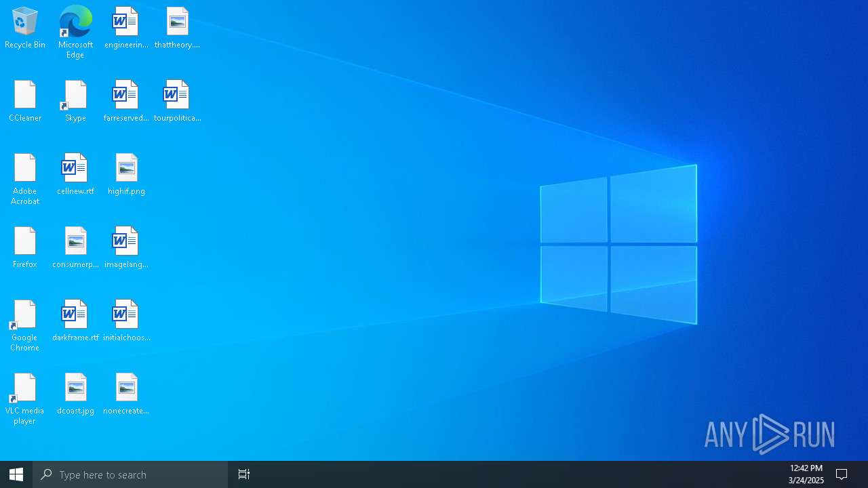The width and height of the screenshot is (868, 488).
Task: Open the taskbar clock and date
Action: coord(806,474)
